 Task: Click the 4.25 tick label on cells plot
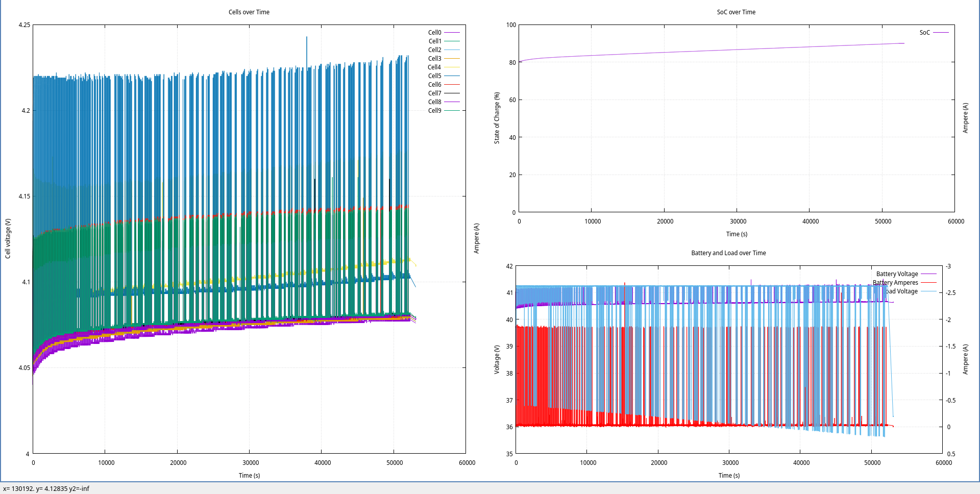pyautogui.click(x=24, y=25)
